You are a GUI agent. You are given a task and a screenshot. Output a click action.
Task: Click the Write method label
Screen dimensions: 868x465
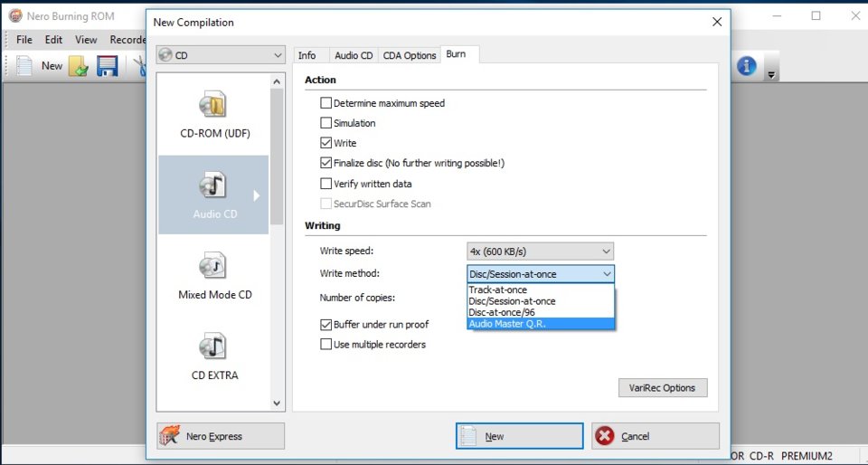(x=349, y=273)
